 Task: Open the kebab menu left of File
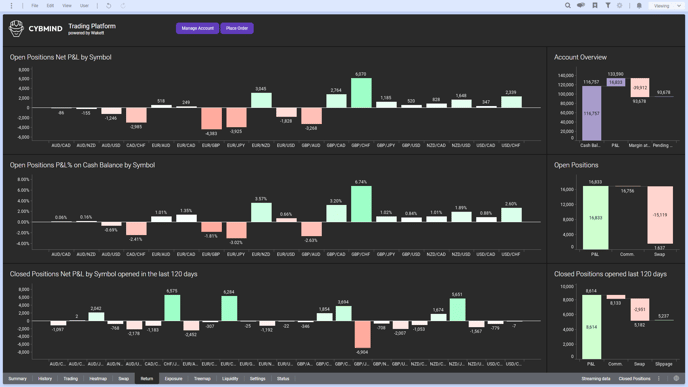click(11, 6)
